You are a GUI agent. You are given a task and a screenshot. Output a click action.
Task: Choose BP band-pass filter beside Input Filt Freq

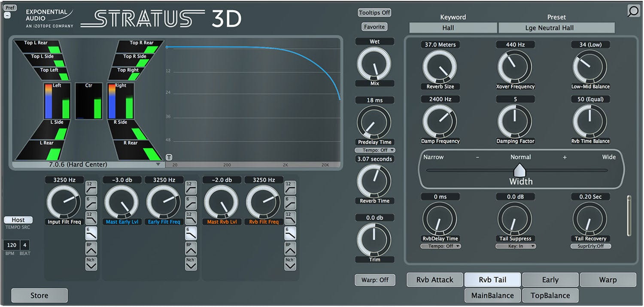pyautogui.click(x=91, y=248)
